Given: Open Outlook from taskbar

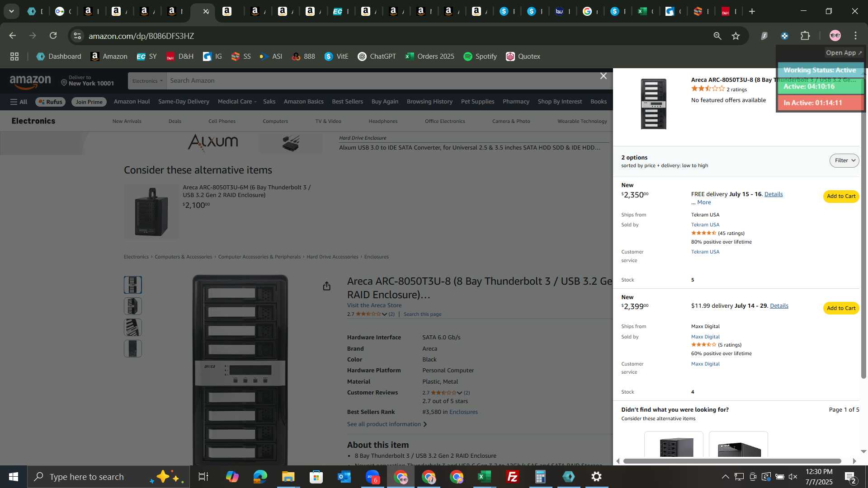Looking at the screenshot, I should (344, 477).
